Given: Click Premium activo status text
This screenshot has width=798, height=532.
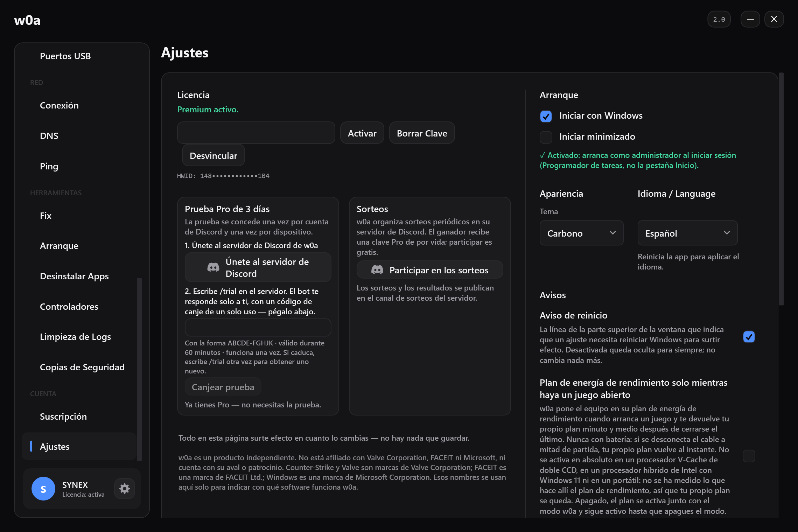Looking at the screenshot, I should coord(208,110).
